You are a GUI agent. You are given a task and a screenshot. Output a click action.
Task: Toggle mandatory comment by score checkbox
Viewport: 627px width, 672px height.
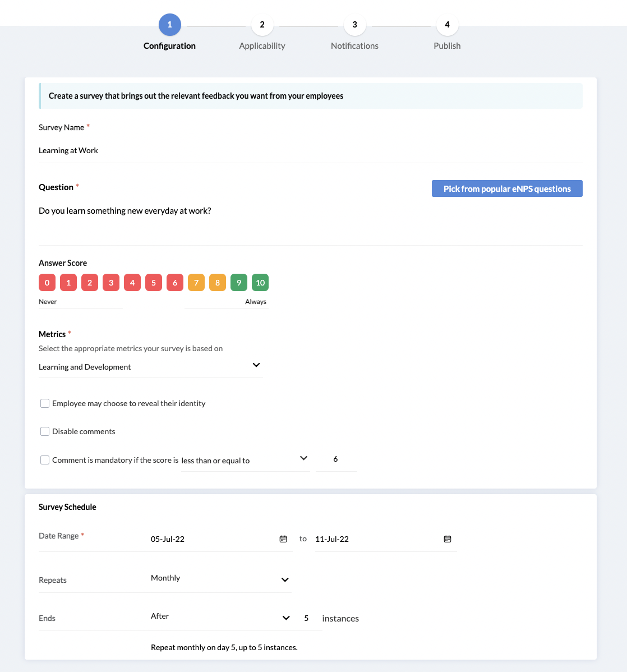pos(45,460)
